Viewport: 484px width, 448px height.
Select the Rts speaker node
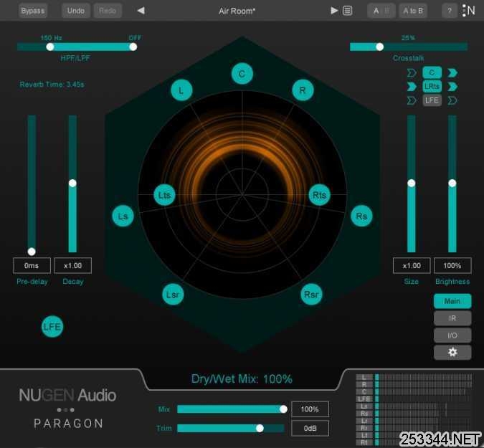coord(320,195)
